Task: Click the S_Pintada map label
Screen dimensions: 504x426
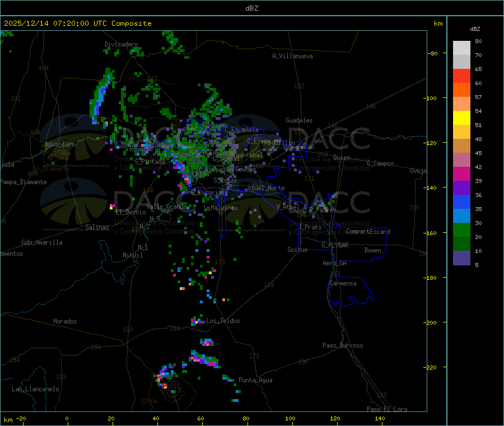Action: [x=150, y=162]
